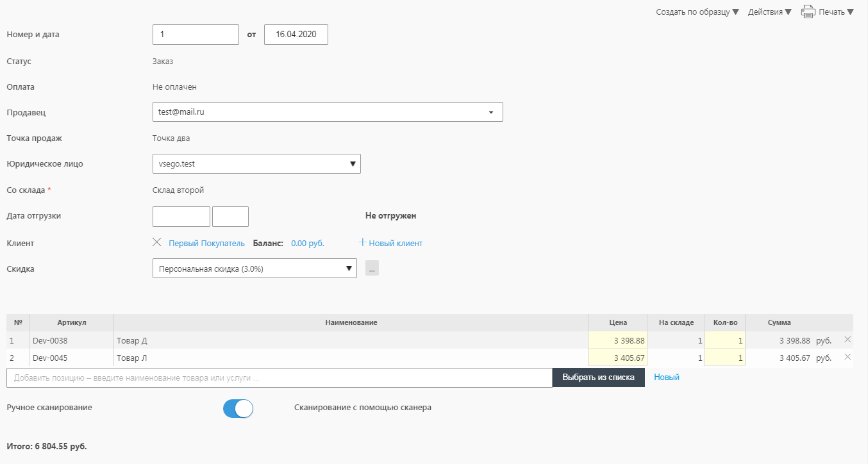Viewport: 868px width, 464px height.
Task: Click the Выбрать из списка button
Action: tap(598, 377)
